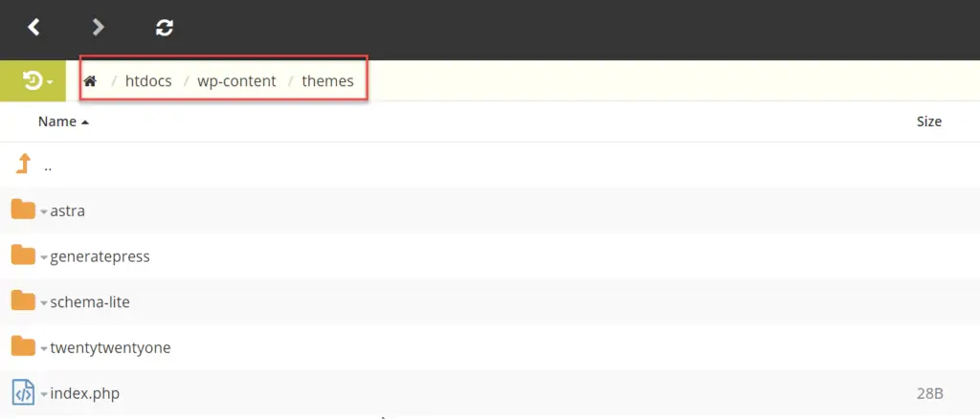
Task: Go to the home root folder icon
Action: (91, 81)
